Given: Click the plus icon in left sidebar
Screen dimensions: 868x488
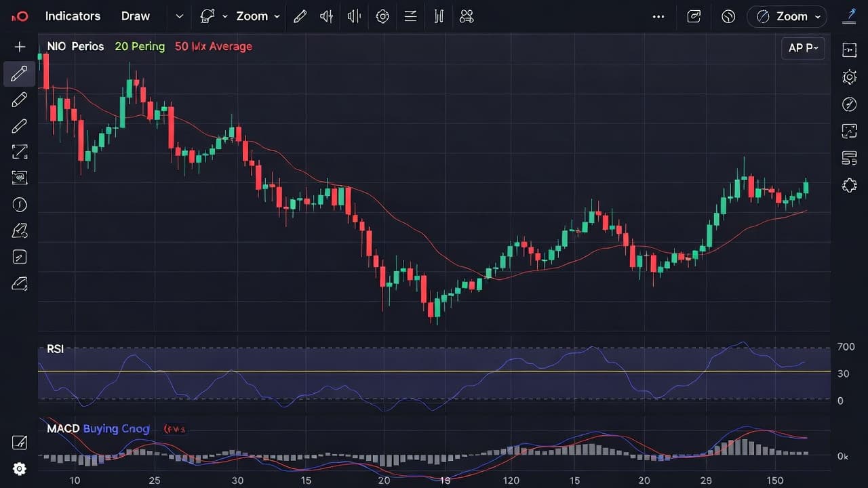Looking at the screenshot, I should (20, 47).
